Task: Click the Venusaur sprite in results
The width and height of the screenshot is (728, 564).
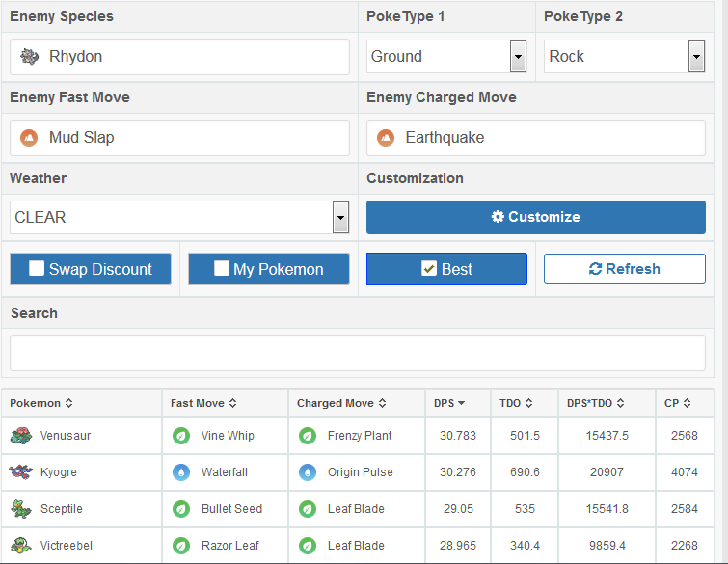Action: click(19, 436)
